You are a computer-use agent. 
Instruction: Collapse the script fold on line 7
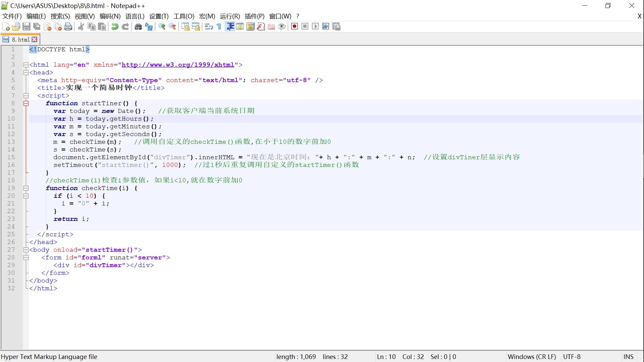(x=26, y=96)
